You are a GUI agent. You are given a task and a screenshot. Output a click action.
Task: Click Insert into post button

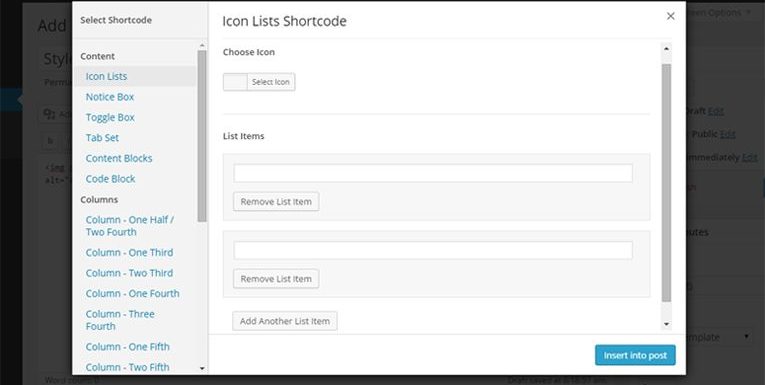(635, 355)
